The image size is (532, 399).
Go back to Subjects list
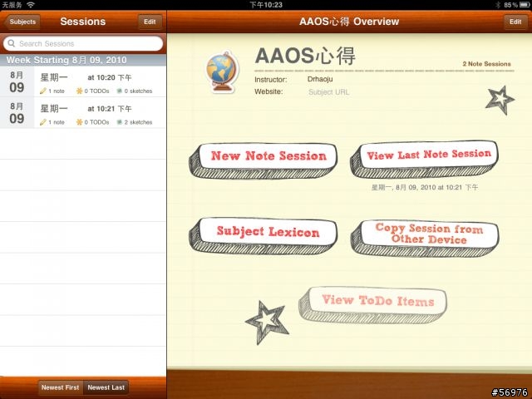pyautogui.click(x=22, y=22)
